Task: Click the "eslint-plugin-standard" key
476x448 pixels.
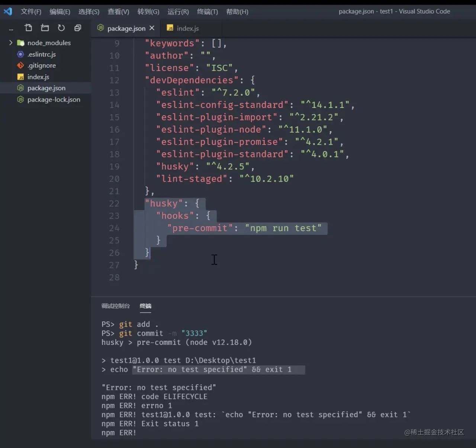Action: (x=222, y=154)
